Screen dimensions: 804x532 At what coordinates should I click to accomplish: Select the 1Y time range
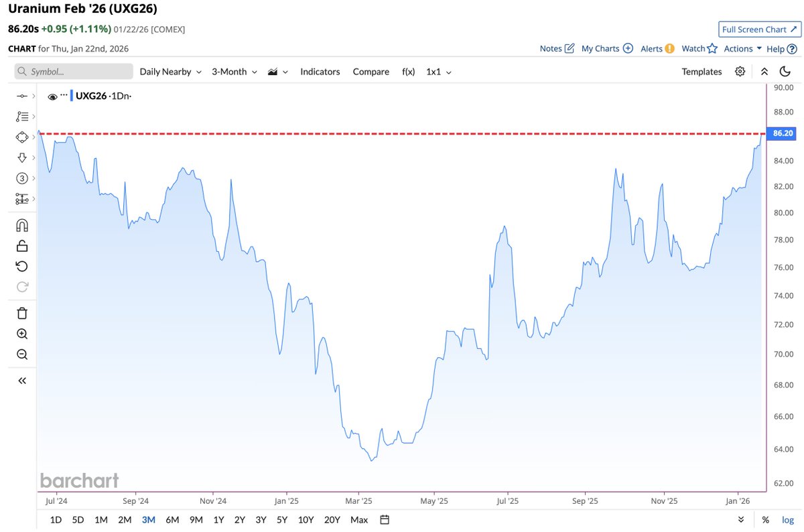click(x=218, y=519)
